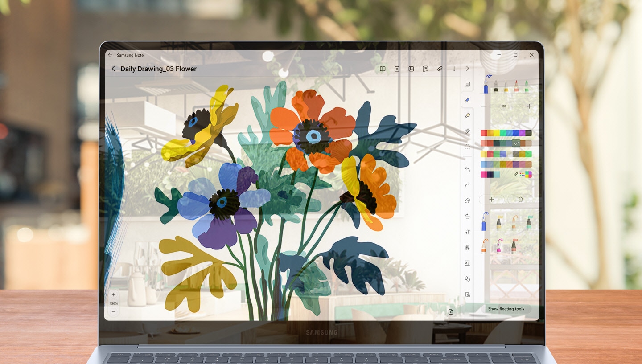This screenshot has height=364, width=642.
Task: Pick the checked gray-green color swatch
Action: 516,143
